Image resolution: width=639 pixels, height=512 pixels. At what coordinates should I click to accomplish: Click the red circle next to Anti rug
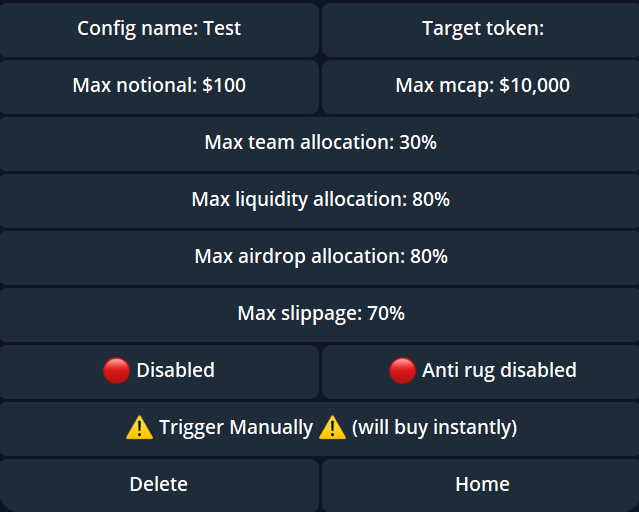point(402,370)
